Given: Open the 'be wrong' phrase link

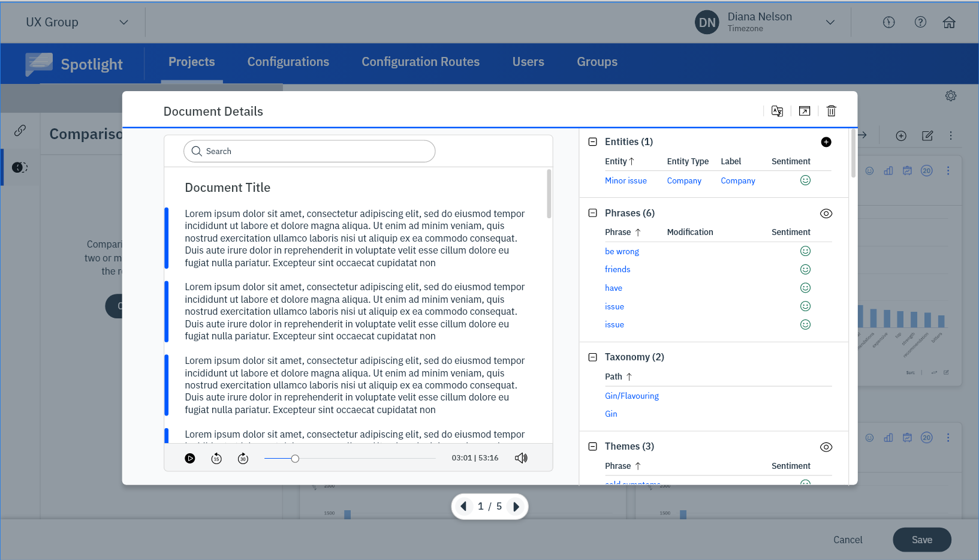Looking at the screenshot, I should point(622,251).
